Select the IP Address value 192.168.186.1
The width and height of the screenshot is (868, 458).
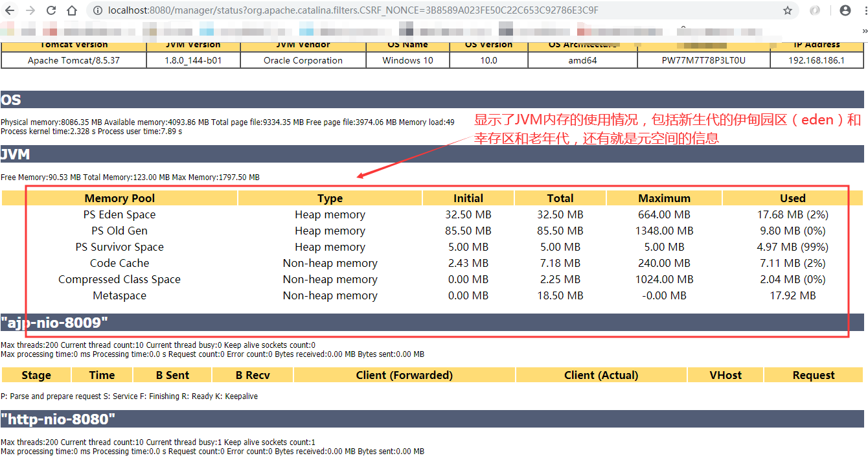817,60
